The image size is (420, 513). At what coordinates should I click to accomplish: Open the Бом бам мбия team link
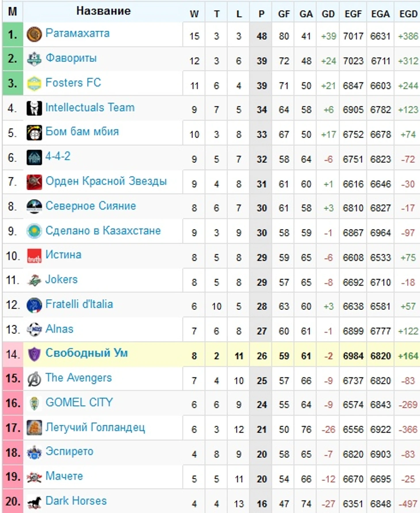click(x=82, y=132)
